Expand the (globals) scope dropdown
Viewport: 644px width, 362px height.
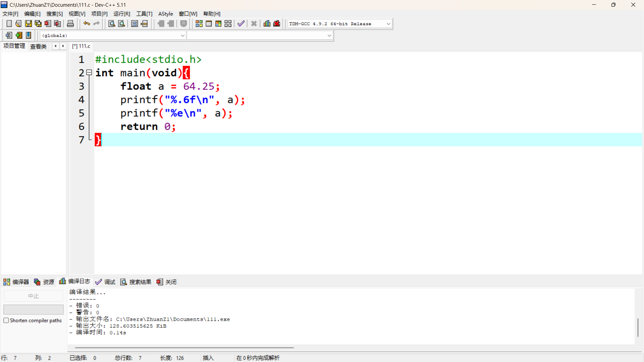[x=182, y=36]
